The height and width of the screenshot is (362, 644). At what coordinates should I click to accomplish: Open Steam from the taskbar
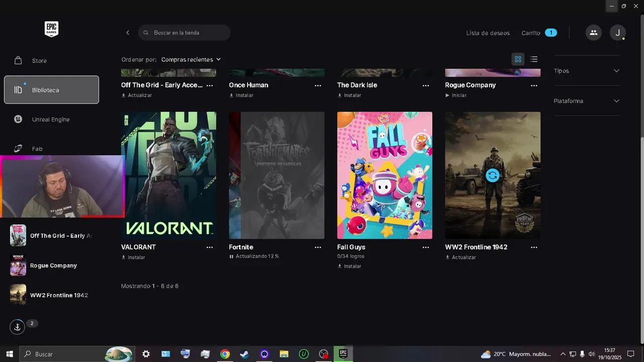point(245,354)
